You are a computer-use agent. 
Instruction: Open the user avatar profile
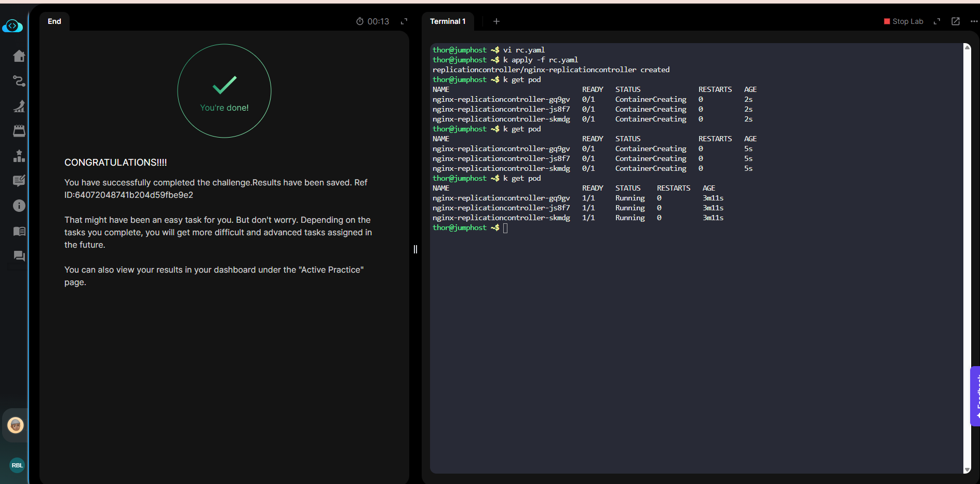click(x=16, y=425)
